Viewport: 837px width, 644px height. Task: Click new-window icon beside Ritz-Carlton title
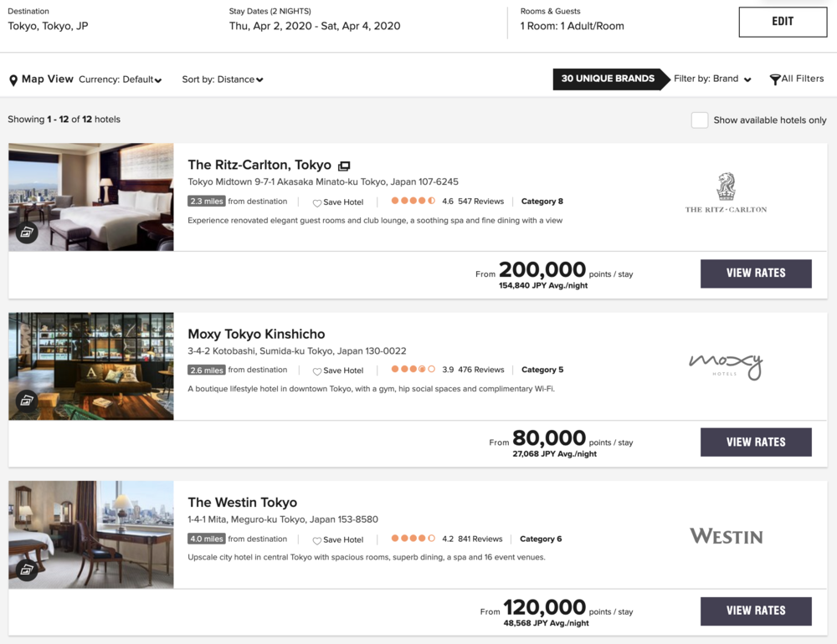(x=344, y=166)
